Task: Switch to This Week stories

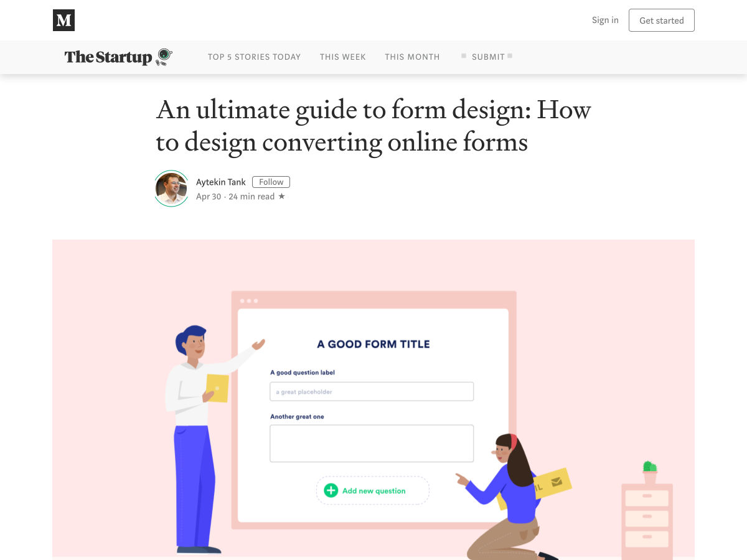Action: click(343, 57)
